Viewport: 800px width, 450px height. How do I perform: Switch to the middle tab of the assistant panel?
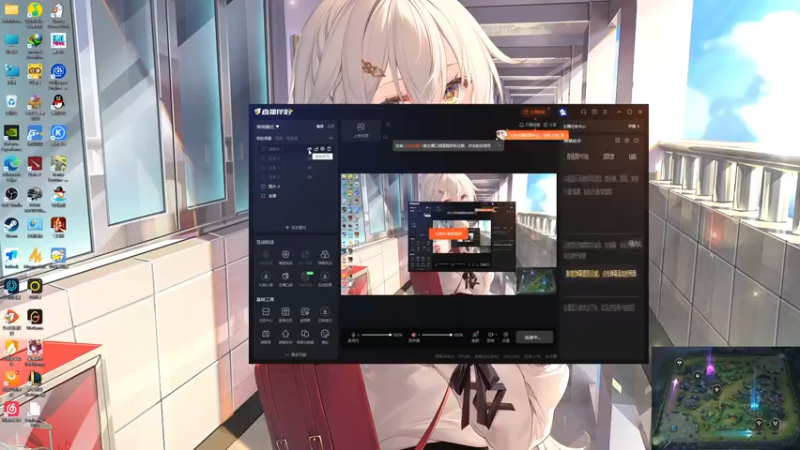608,157
